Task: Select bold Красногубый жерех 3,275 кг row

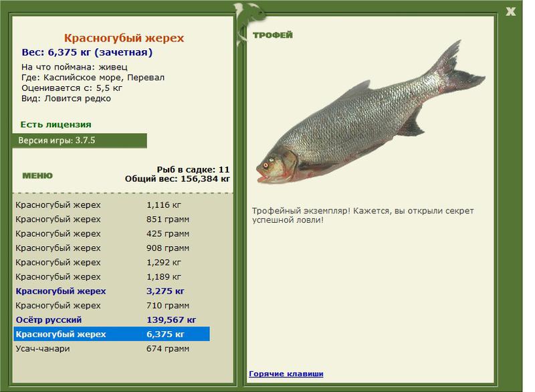Action: 112,291
